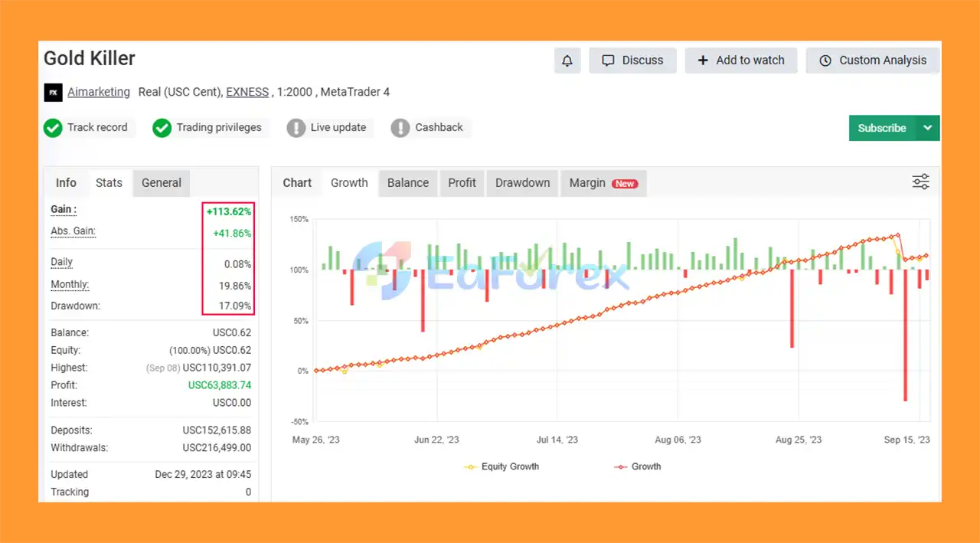The image size is (980, 543).
Task: Click the Track record green checkmark icon
Action: click(53, 128)
